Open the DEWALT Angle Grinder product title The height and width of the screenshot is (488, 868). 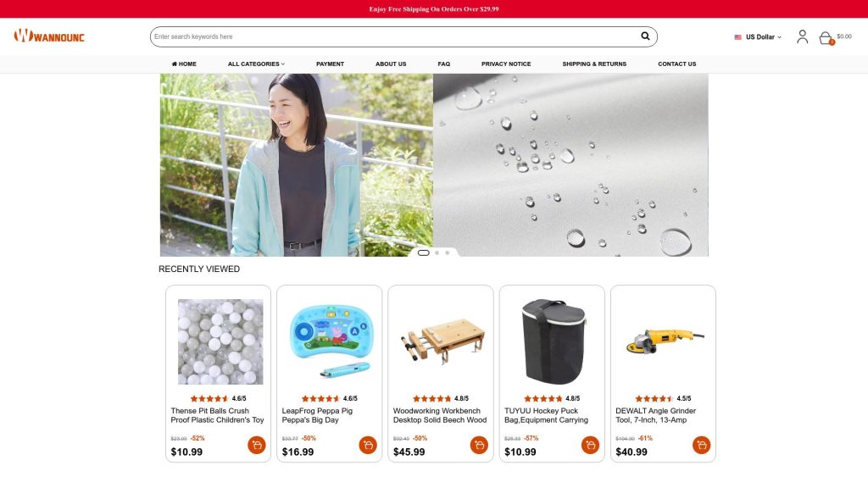click(655, 415)
